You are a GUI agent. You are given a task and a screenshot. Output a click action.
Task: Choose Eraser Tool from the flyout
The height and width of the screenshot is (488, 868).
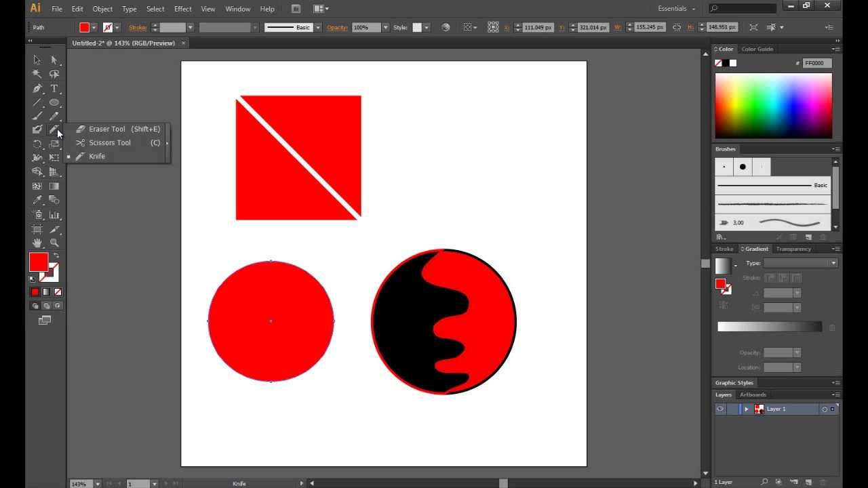(107, 129)
